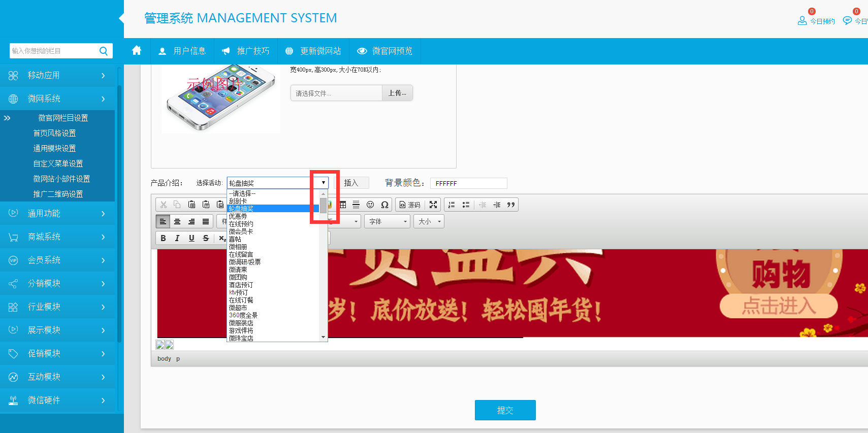
Task: Open the 字体 font dropdown
Action: click(388, 221)
